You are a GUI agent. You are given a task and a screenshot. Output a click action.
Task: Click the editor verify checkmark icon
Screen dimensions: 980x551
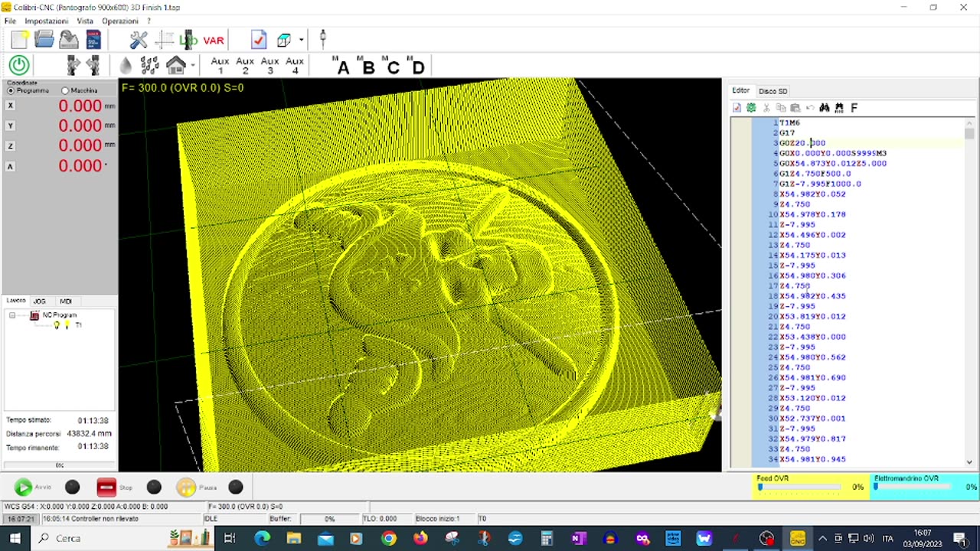(737, 108)
